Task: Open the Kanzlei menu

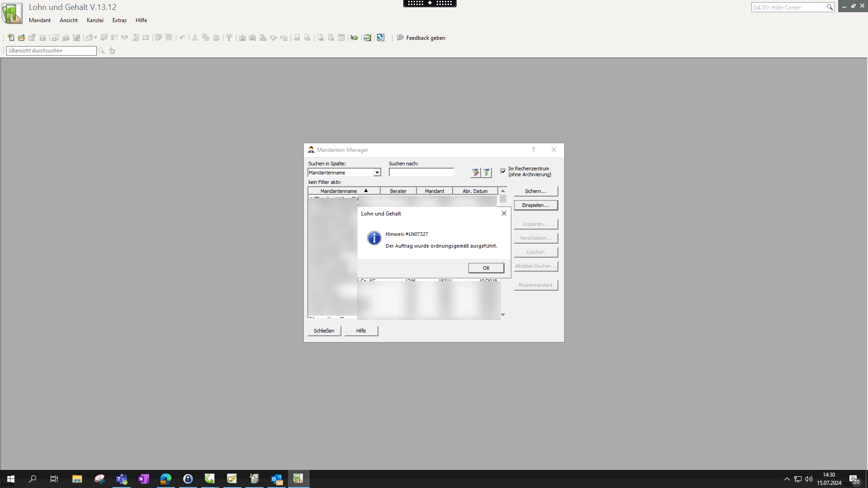Action: (x=95, y=20)
